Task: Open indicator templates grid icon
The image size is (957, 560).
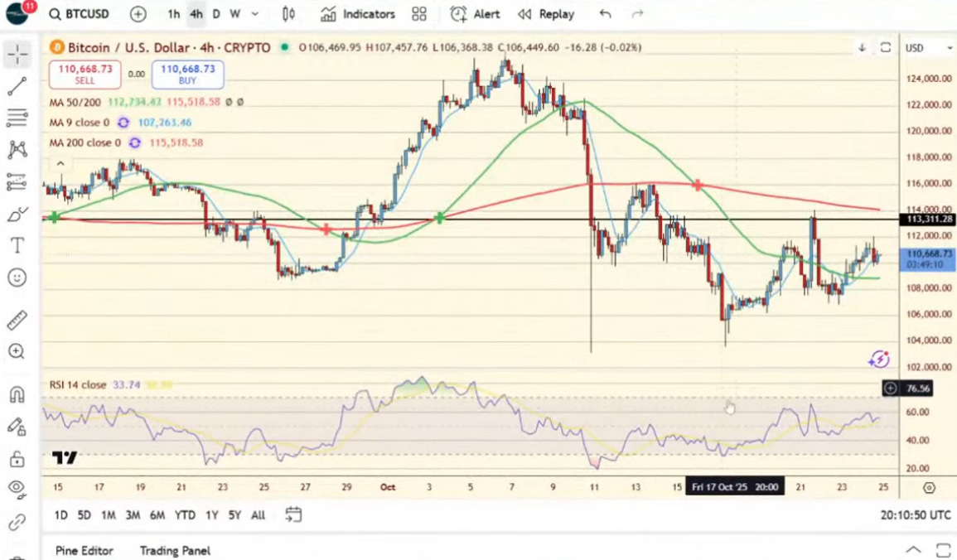Action: [419, 13]
